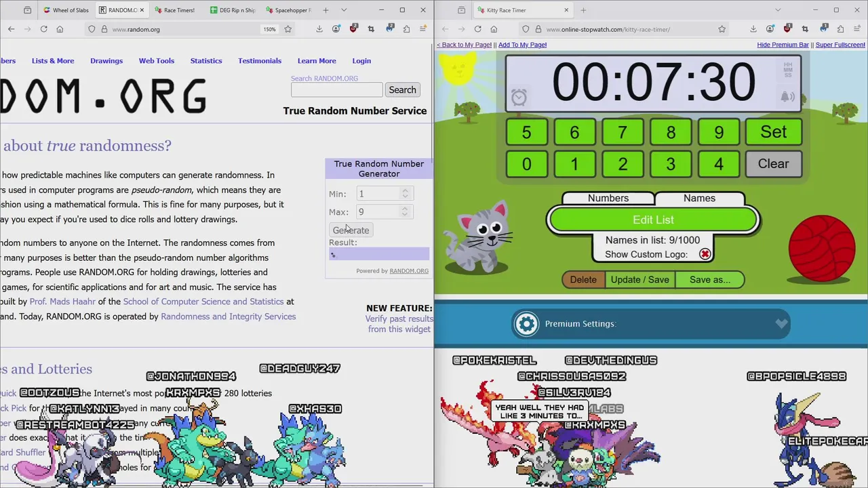Click the random.org Search button
The image size is (868, 488).
(x=402, y=89)
